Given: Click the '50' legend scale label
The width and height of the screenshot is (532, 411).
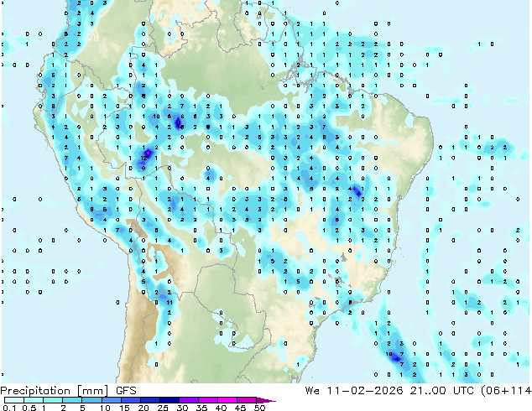Looking at the screenshot, I should click(x=259, y=408).
